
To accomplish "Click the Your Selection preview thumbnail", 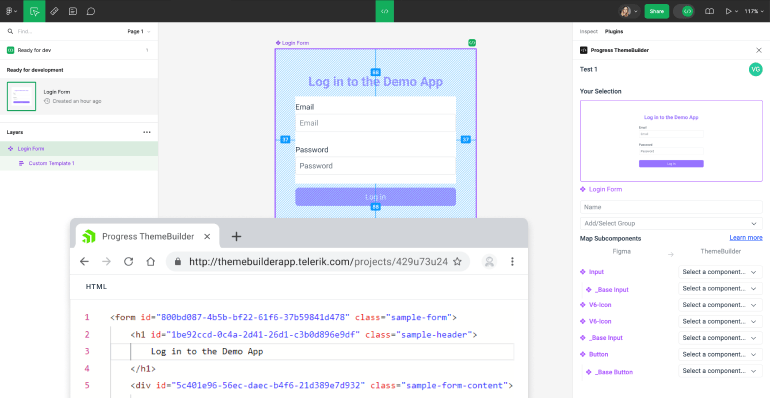I will coord(671,141).
